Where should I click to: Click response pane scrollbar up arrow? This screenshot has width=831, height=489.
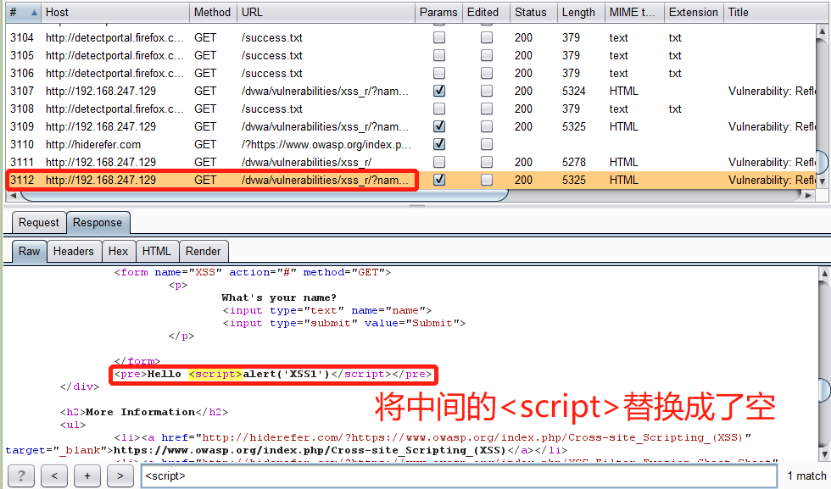[x=825, y=273]
